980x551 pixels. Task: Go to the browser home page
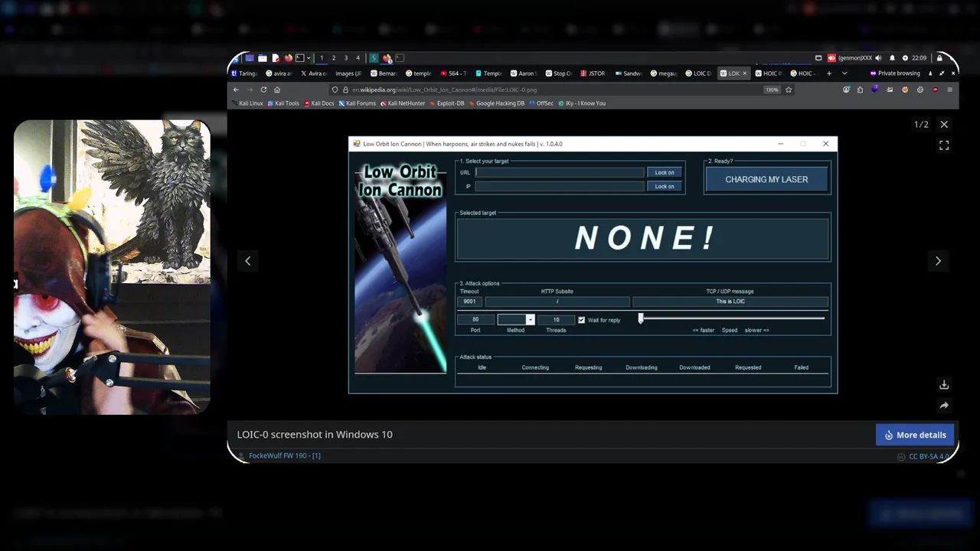point(277,90)
